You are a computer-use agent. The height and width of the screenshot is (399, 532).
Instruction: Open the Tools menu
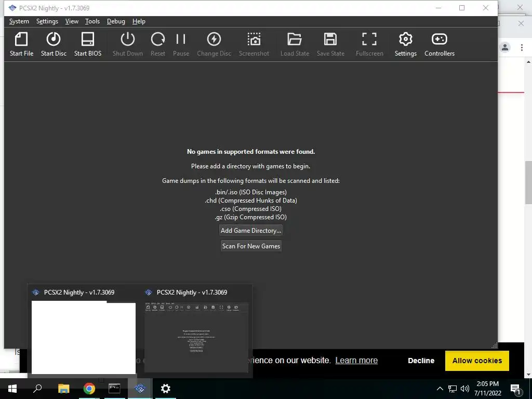pyautogui.click(x=92, y=21)
